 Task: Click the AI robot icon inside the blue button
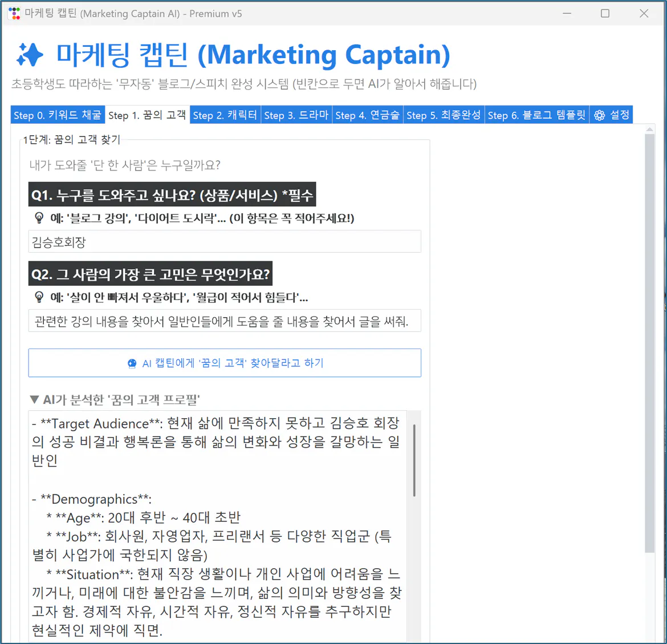point(132,363)
